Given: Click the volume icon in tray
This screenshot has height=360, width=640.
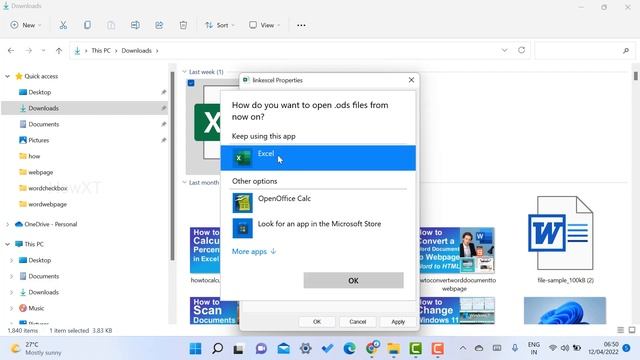Looking at the screenshot, I should click(565, 348).
